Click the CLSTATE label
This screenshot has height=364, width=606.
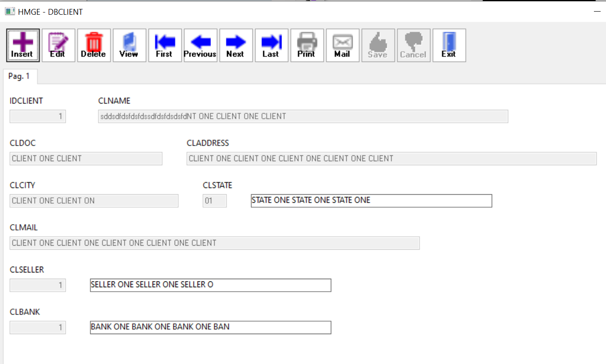218,185
